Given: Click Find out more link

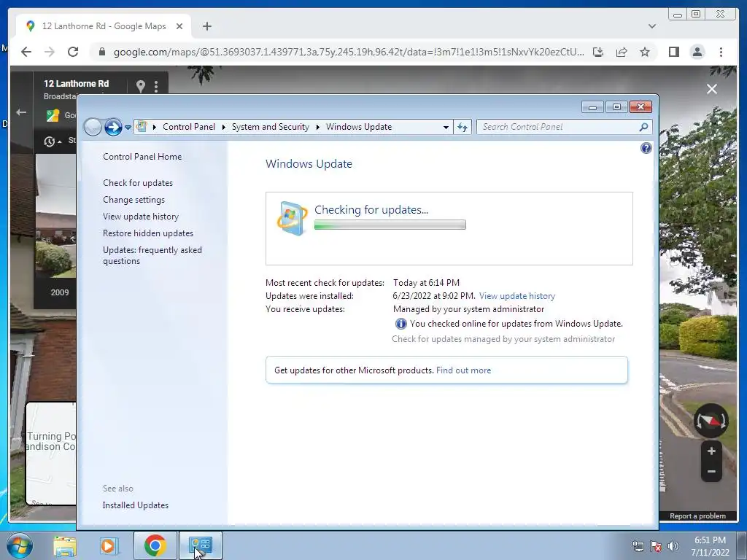Looking at the screenshot, I should (x=463, y=370).
